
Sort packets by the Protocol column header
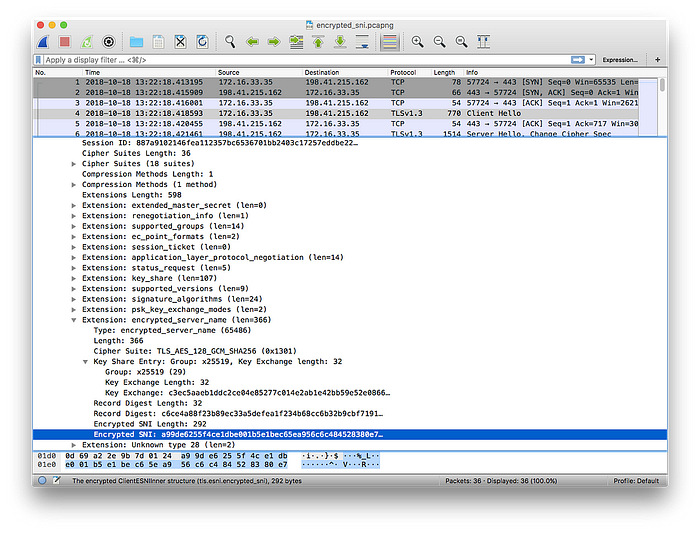pyautogui.click(x=403, y=72)
